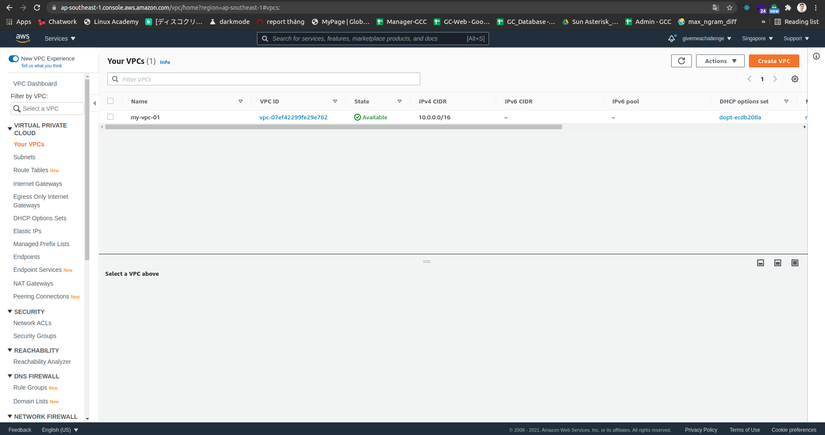Open givemeachallenge account menu

[707, 38]
